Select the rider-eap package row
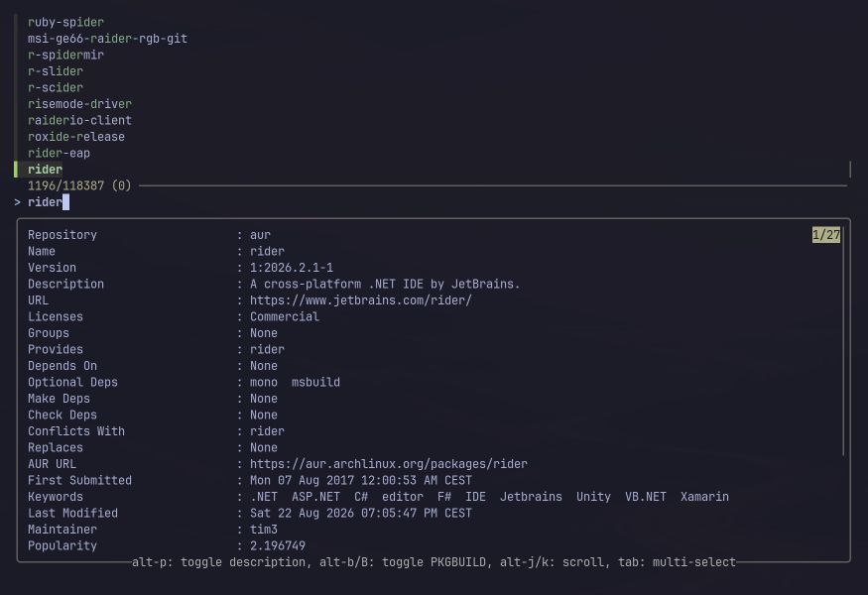The width and height of the screenshot is (868, 595). tap(59, 153)
